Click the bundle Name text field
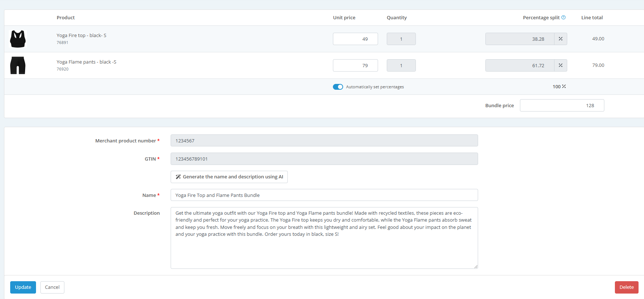 (324, 195)
